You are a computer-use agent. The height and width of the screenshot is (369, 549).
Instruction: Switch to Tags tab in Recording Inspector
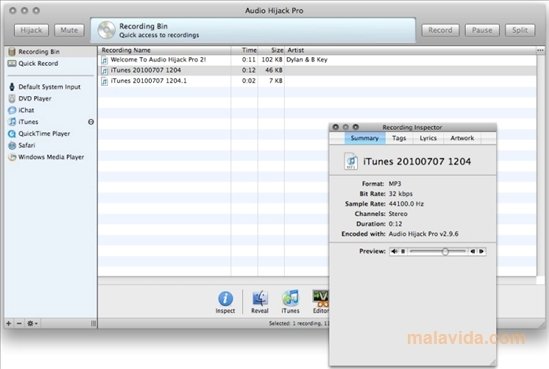pyautogui.click(x=399, y=138)
